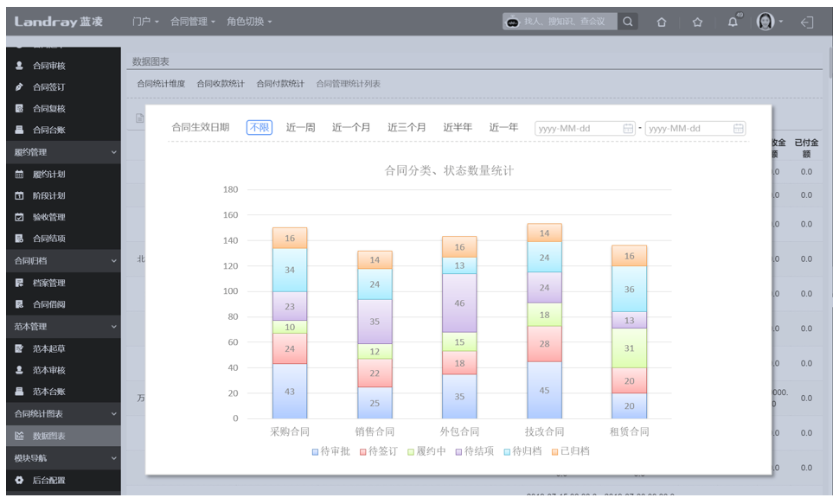Select the 近一周 date range filter

click(302, 126)
